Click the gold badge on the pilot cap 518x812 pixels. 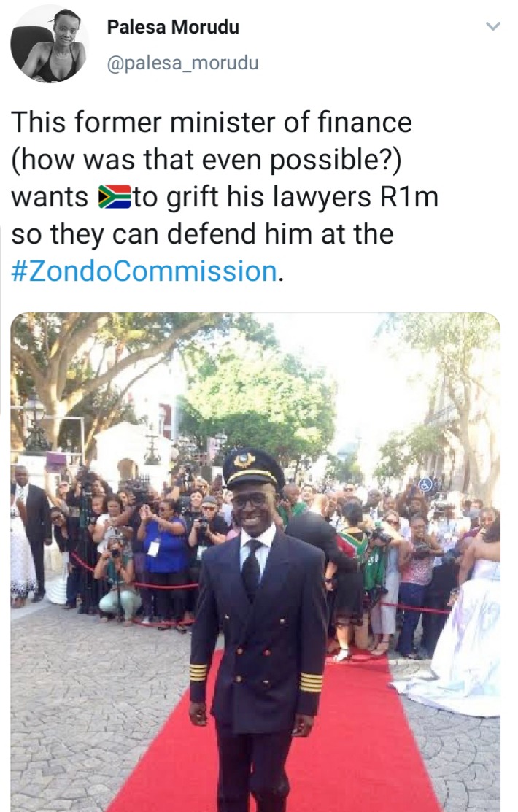[x=244, y=460]
